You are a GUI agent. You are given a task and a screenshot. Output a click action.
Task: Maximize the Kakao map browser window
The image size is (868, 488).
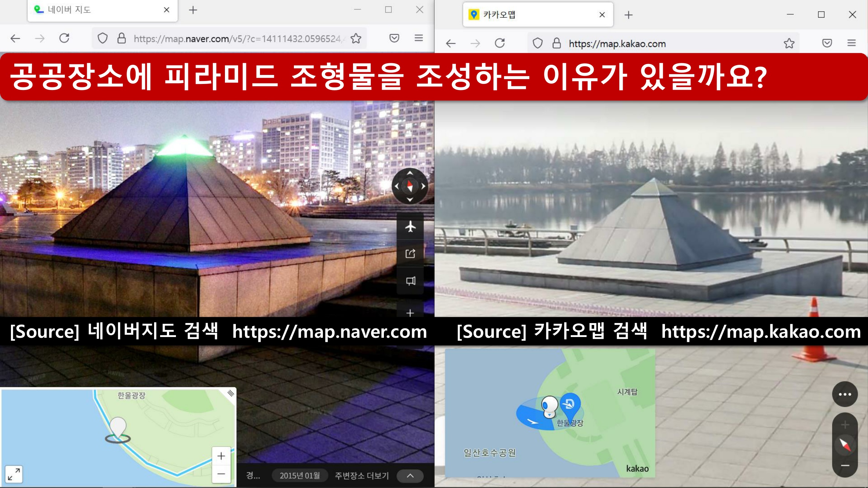[821, 14]
